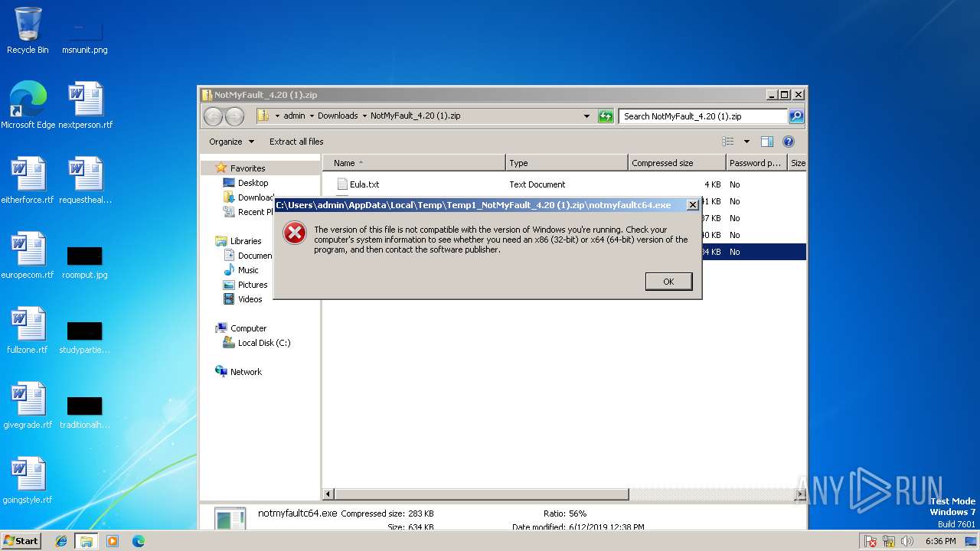Select the studypartie... desktop file
Image resolution: width=980 pixels, height=551 pixels.
84,336
